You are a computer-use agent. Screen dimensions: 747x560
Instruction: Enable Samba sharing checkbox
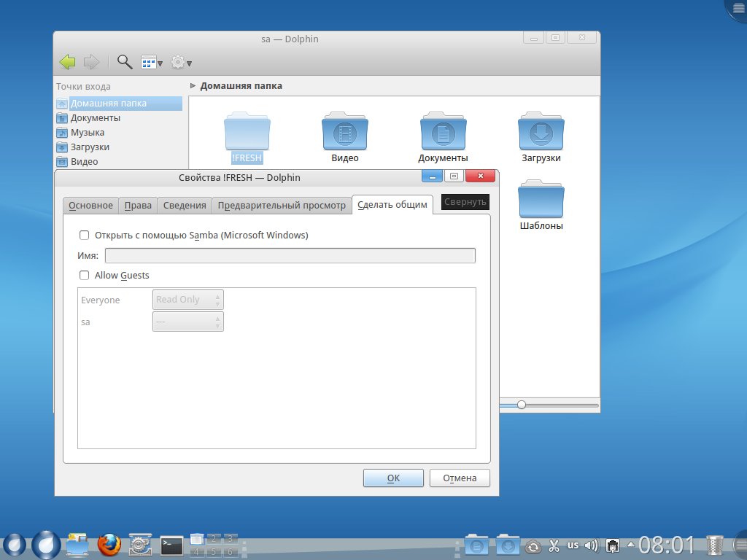tap(84, 236)
